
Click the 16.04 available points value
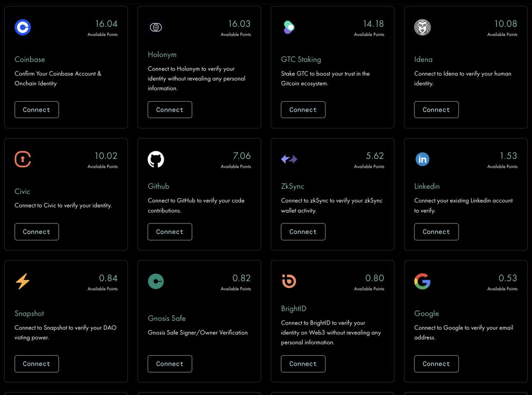click(106, 24)
